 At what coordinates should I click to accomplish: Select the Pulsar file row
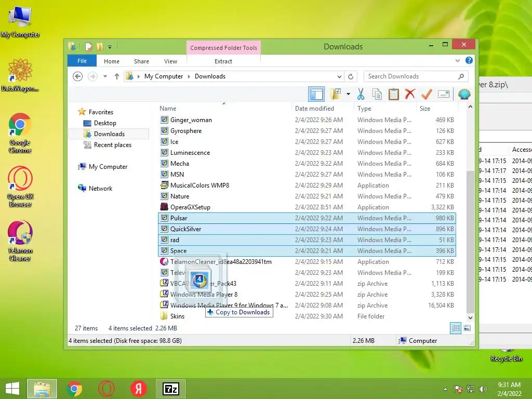click(307, 218)
